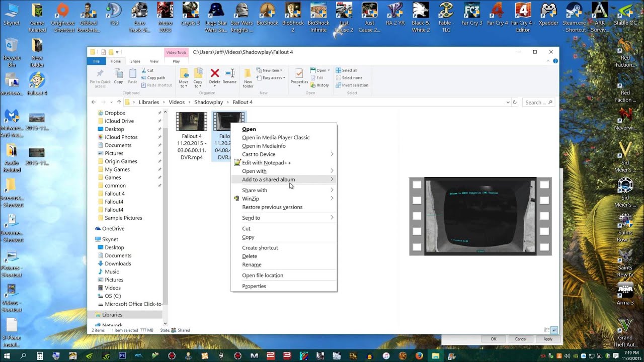Screen dimensions: 644x362
Task: Click the New folder ribbon icon
Action: (x=248, y=73)
